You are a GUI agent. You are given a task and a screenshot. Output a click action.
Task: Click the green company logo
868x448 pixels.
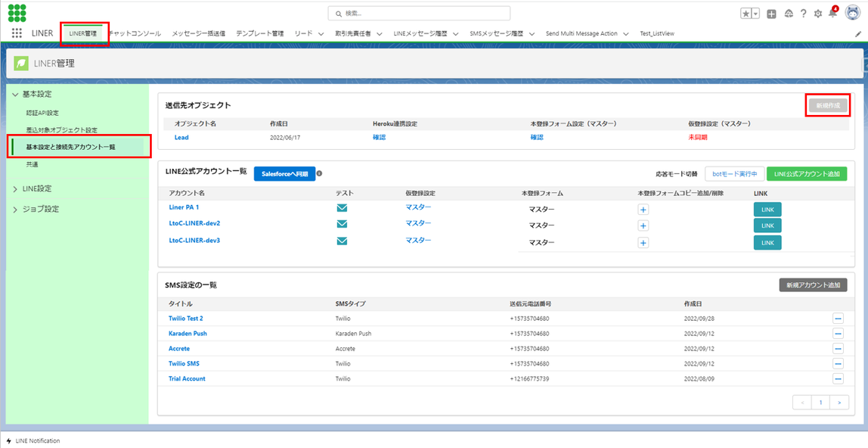click(17, 13)
